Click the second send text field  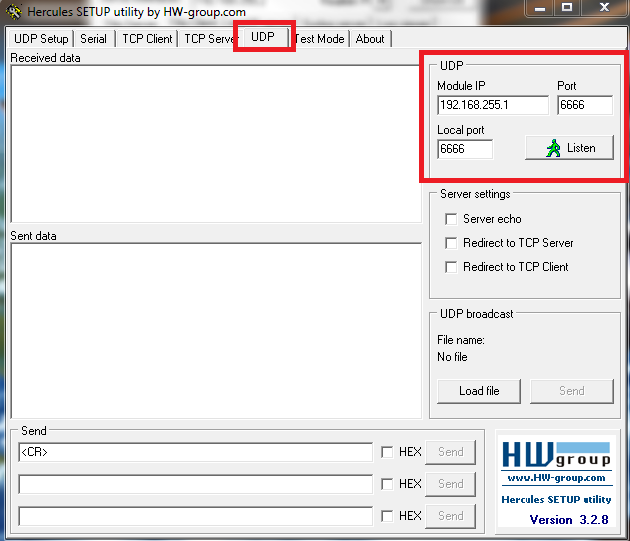[195, 484]
